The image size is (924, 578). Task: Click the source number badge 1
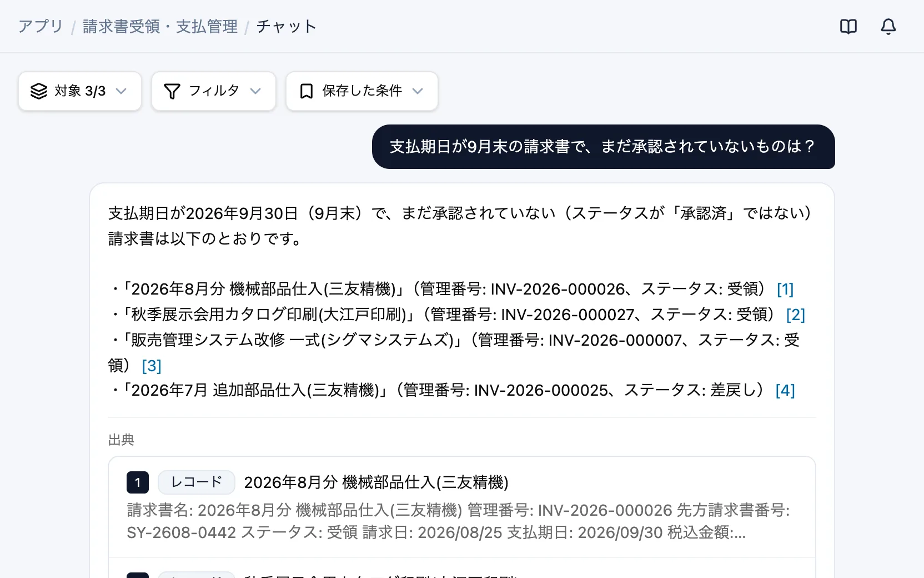[x=138, y=482]
